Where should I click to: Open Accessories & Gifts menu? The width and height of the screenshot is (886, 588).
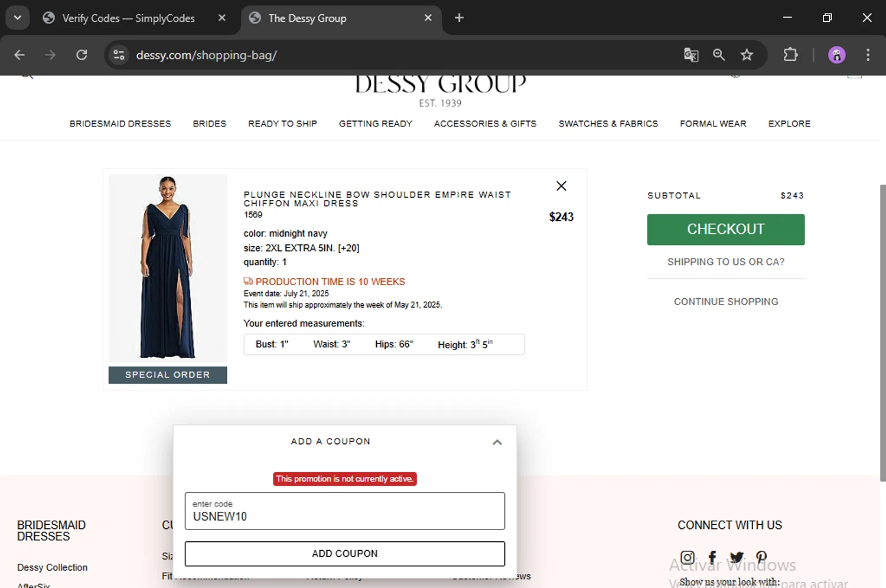pos(485,123)
